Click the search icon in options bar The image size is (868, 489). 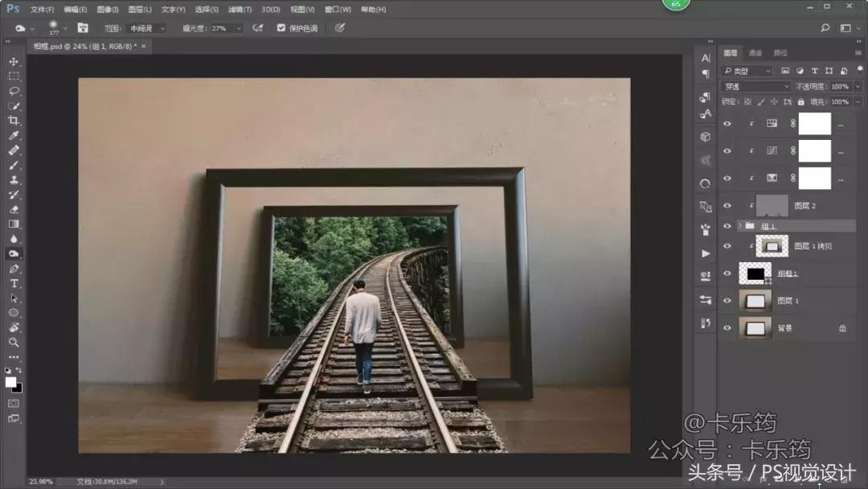pyautogui.click(x=825, y=28)
